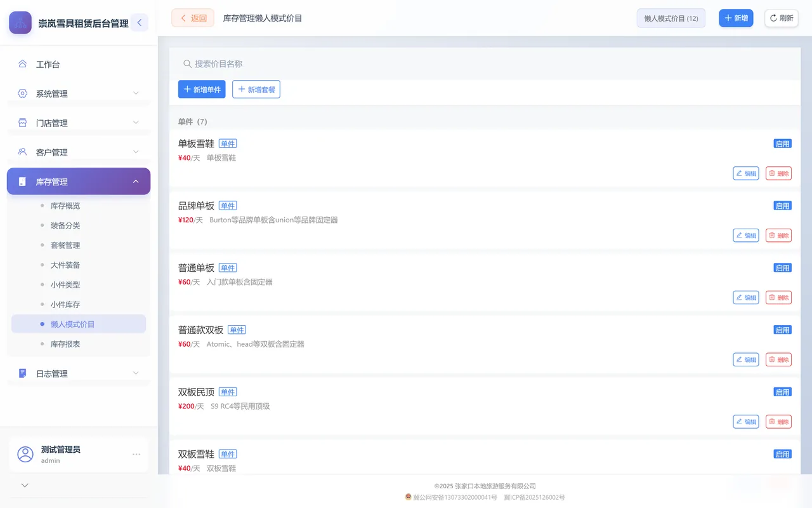
Task: Click the app logo icon
Action: 20,23
